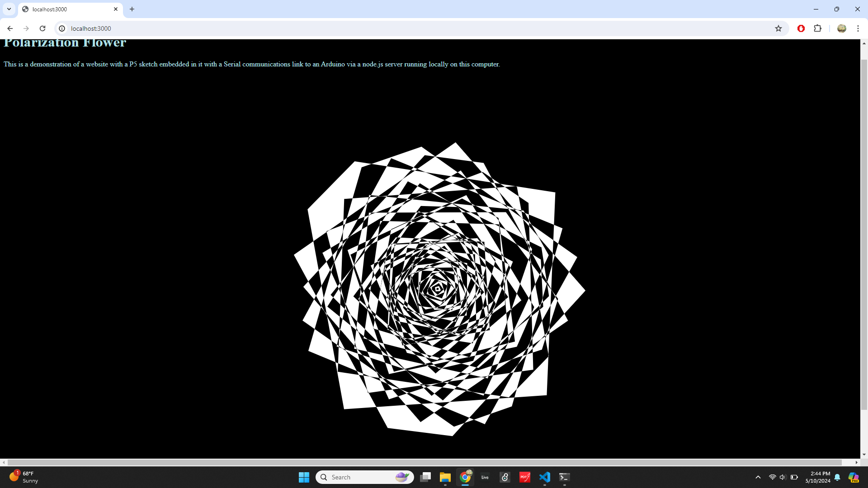Click the localhost:3000 address bar

pyautogui.click(x=90, y=28)
